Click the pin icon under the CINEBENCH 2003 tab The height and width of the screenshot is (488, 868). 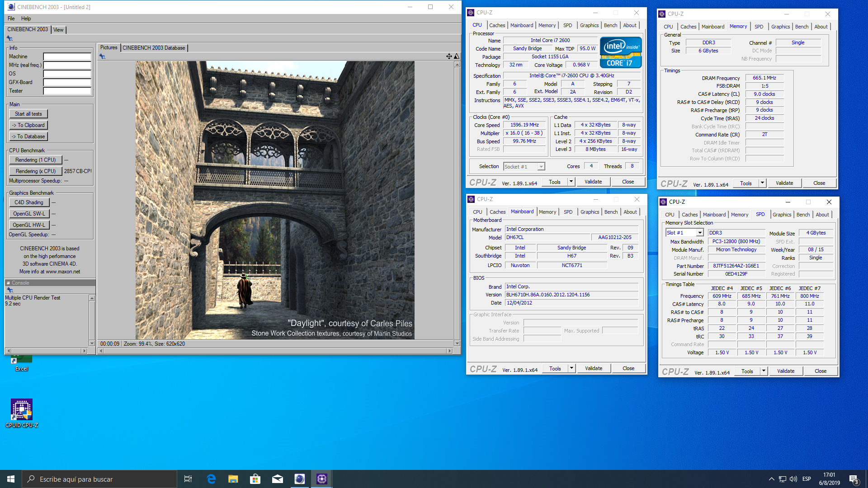click(x=9, y=38)
